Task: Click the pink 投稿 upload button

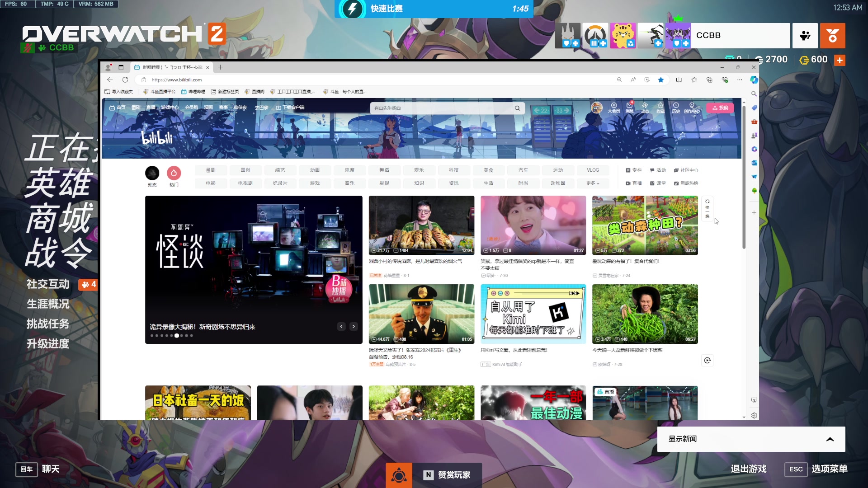Action: [x=720, y=108]
